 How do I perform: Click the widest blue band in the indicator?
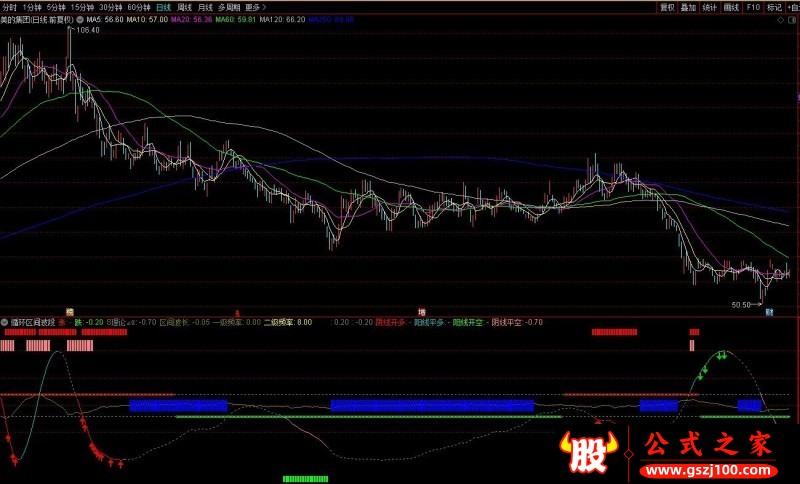(x=432, y=406)
